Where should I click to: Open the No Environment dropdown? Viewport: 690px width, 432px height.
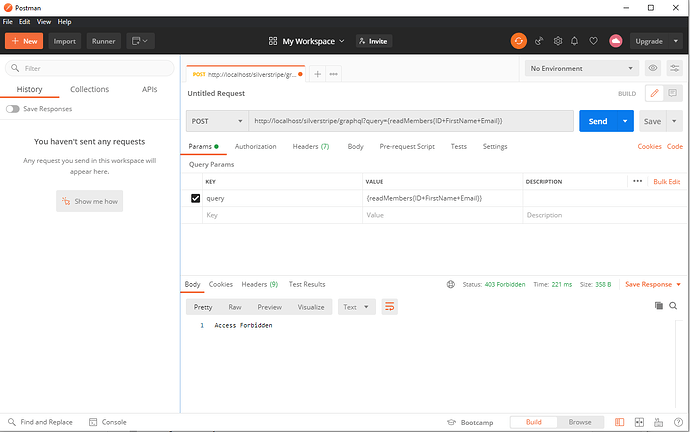[x=582, y=68]
